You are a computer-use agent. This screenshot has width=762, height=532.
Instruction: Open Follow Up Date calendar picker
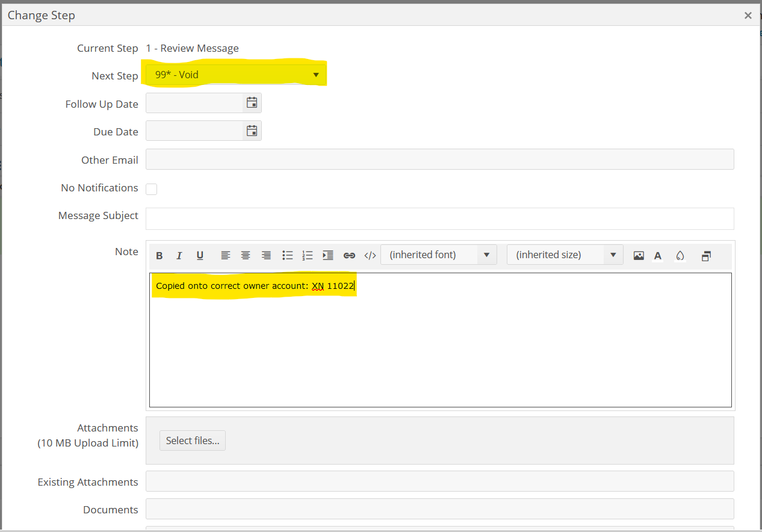point(252,103)
